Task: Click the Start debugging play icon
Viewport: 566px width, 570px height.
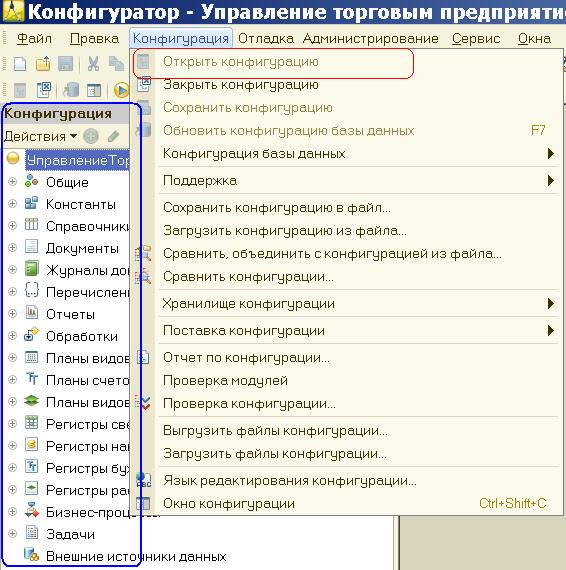Action: pos(121,90)
